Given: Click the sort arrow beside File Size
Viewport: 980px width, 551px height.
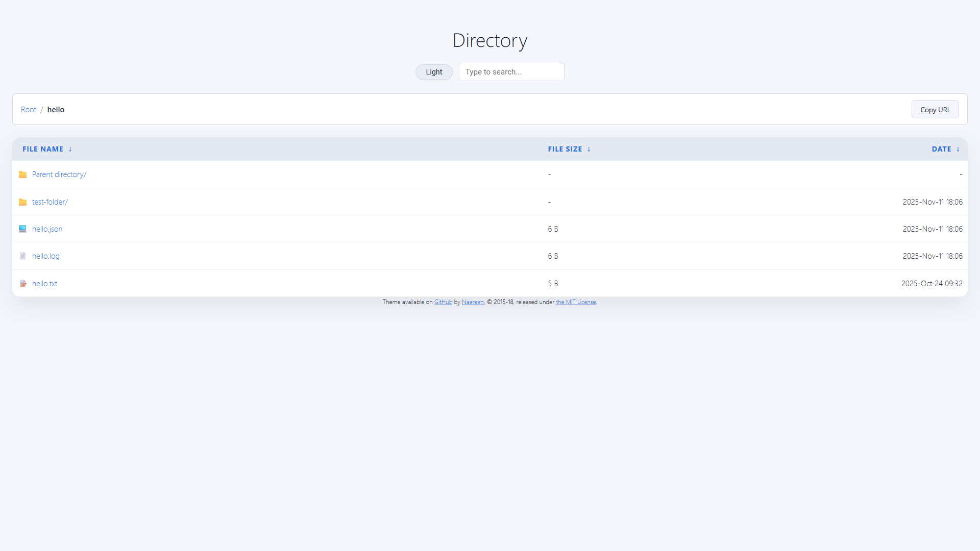Looking at the screenshot, I should click(x=589, y=149).
